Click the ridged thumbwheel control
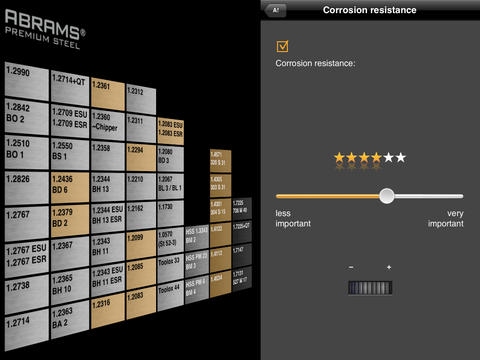 (x=370, y=288)
